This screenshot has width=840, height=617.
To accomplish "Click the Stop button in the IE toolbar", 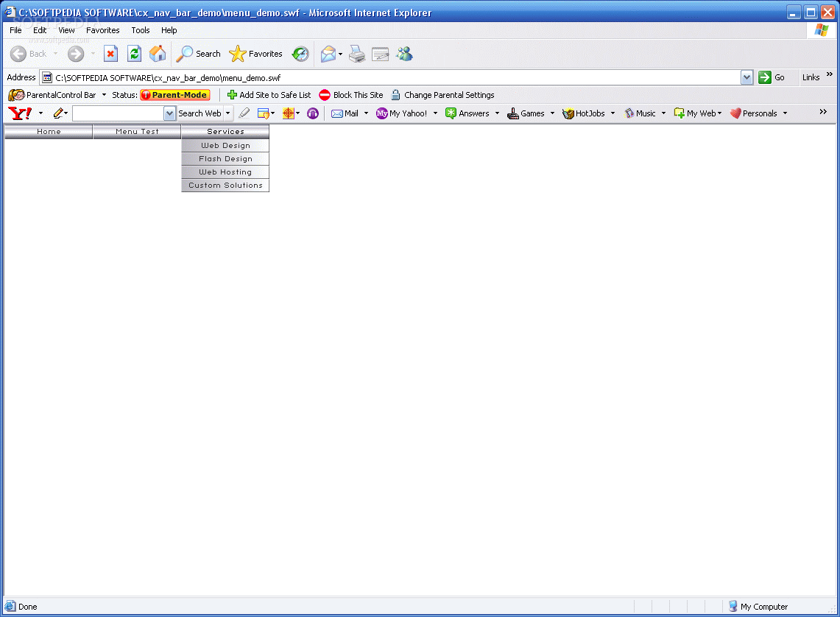I will pos(111,54).
